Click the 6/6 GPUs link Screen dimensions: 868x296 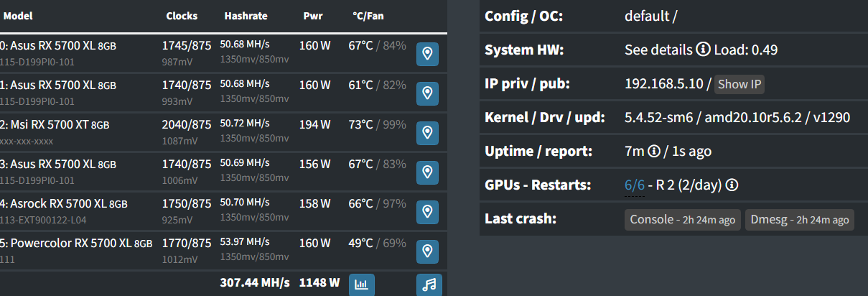(635, 185)
